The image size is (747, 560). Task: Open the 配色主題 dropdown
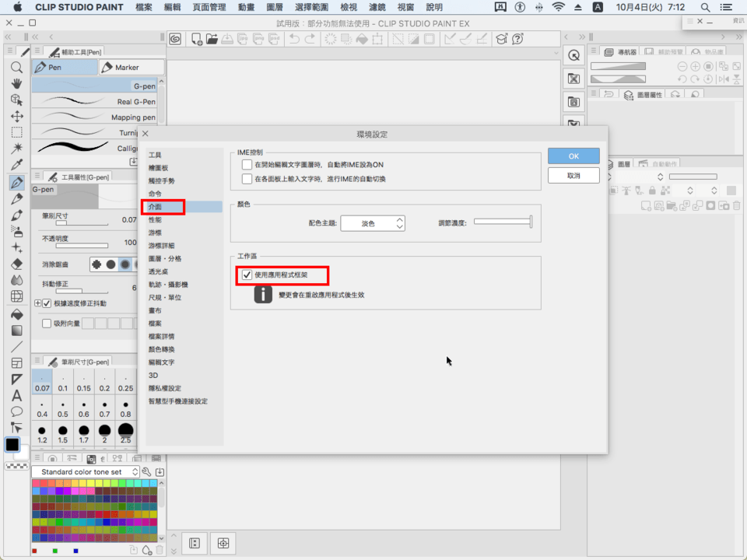(x=373, y=223)
